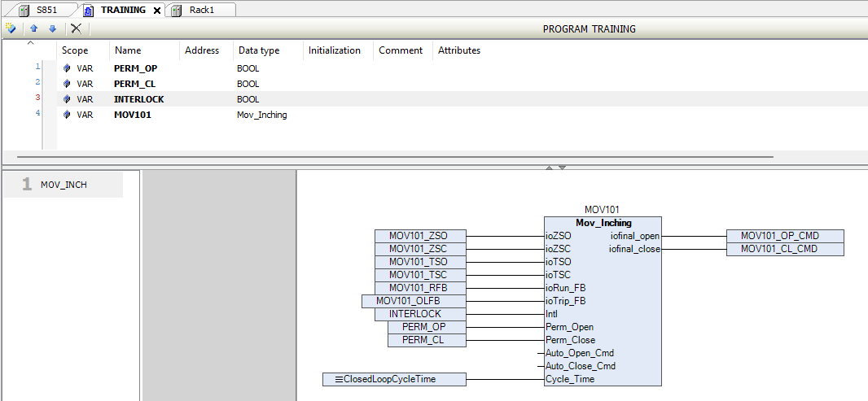Select the MOV101_OLFB input box
Screen dimensions: 868x401
pyautogui.click(x=414, y=301)
